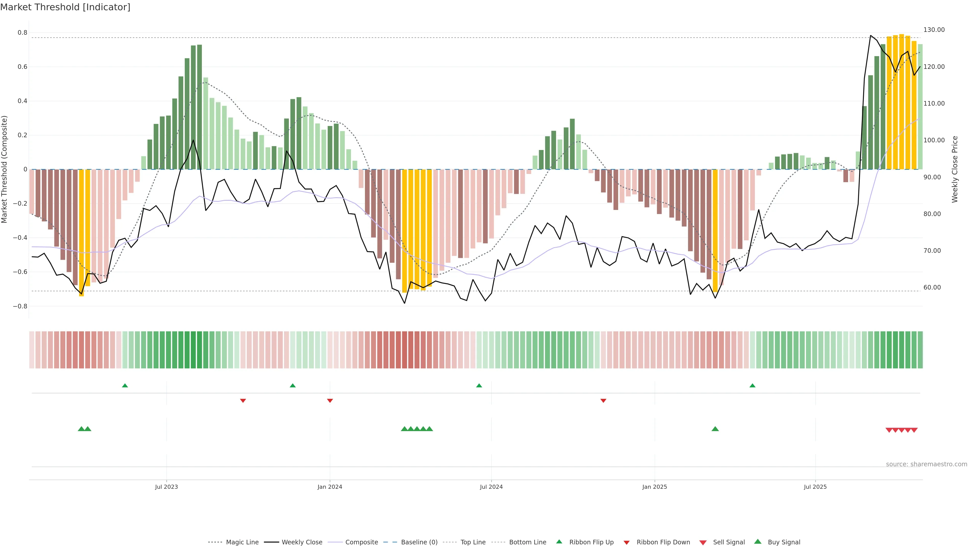This screenshot has width=980, height=551.
Task: Click the green flip-up triangle before Jul 2023
Action: click(x=125, y=386)
